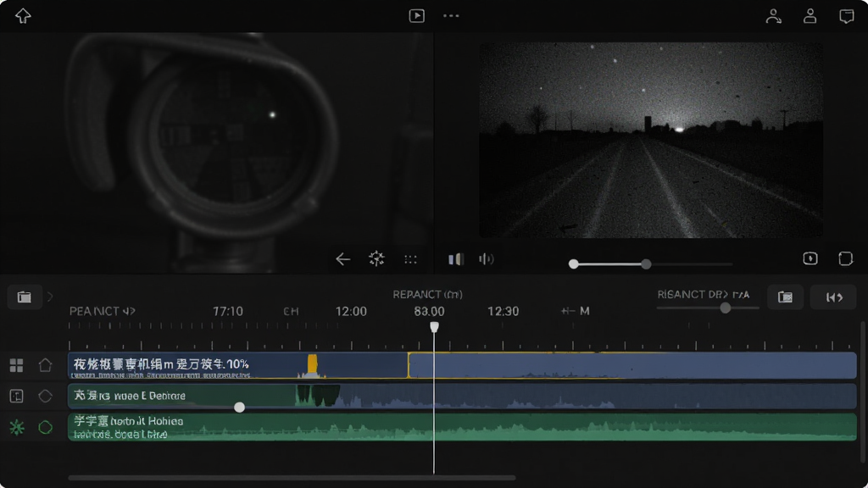Click the six-dot grid icon under the left viewer
Screen dimensions: 868x488
click(410, 259)
